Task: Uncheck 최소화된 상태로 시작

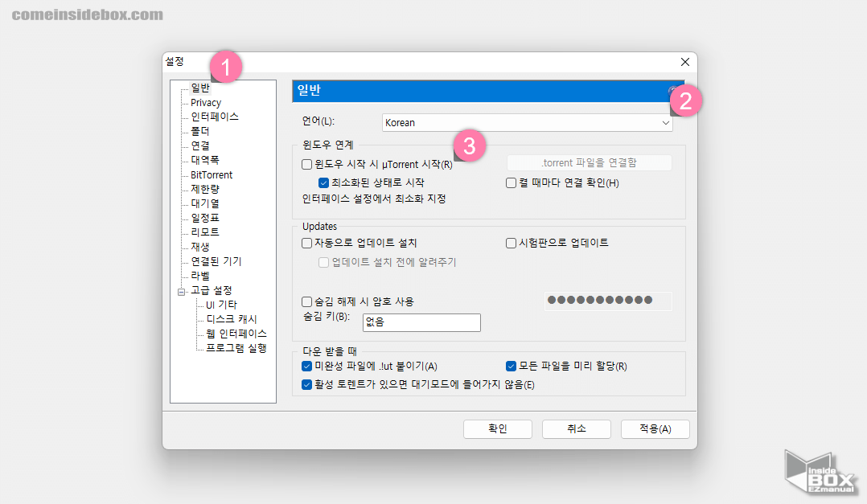Action: [323, 182]
